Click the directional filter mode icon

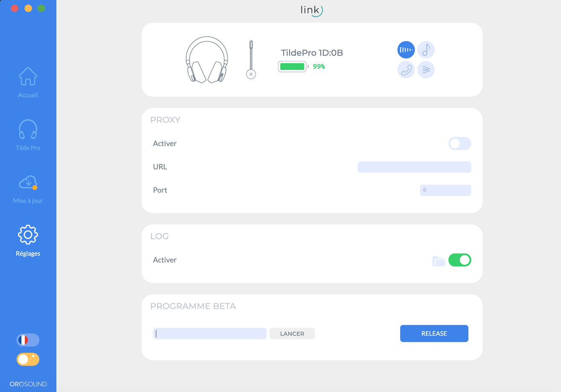426,69
